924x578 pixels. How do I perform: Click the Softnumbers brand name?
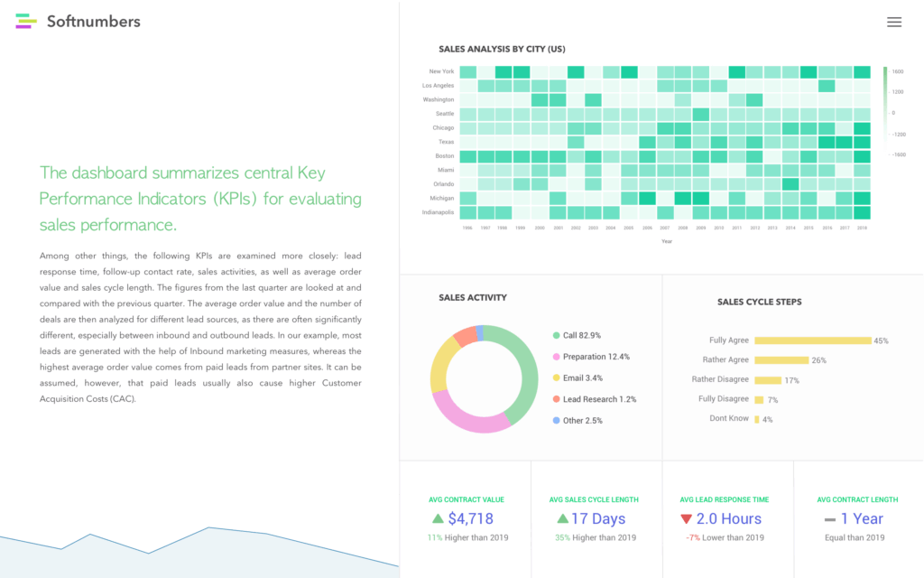(x=94, y=22)
